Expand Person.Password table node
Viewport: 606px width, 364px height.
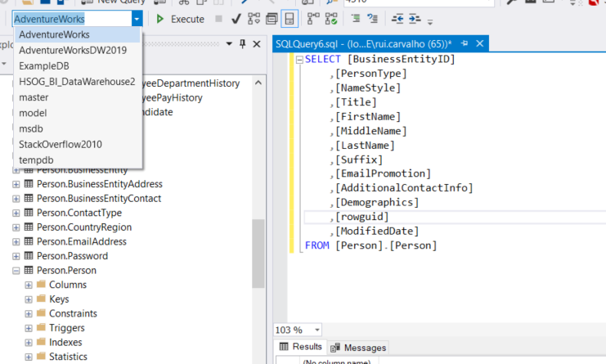pos(16,256)
